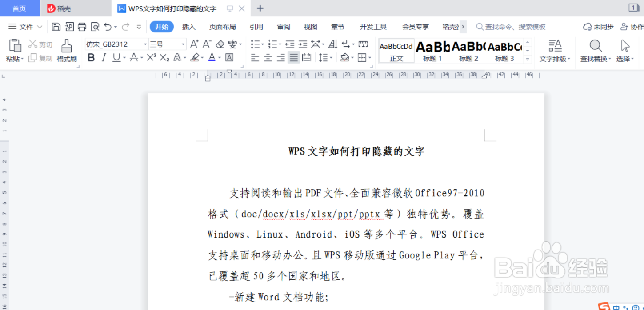
Task: Click the Paste clipboard icon
Action: click(x=15, y=45)
